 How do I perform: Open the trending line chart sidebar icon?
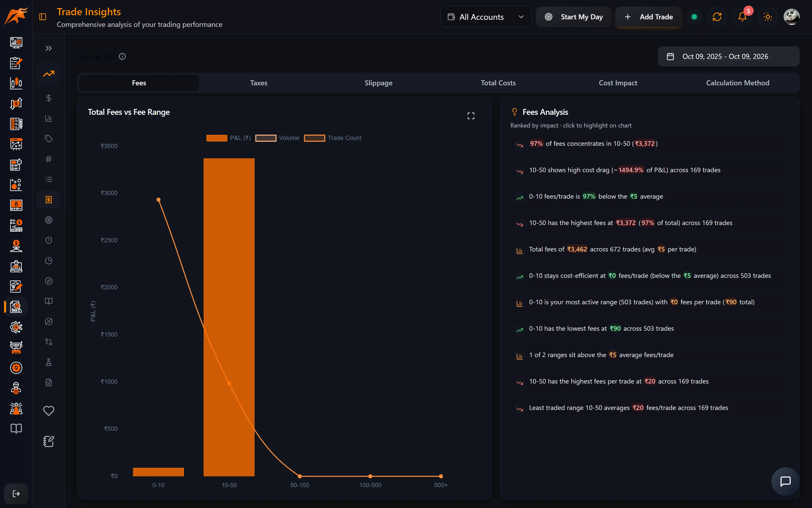pos(49,74)
